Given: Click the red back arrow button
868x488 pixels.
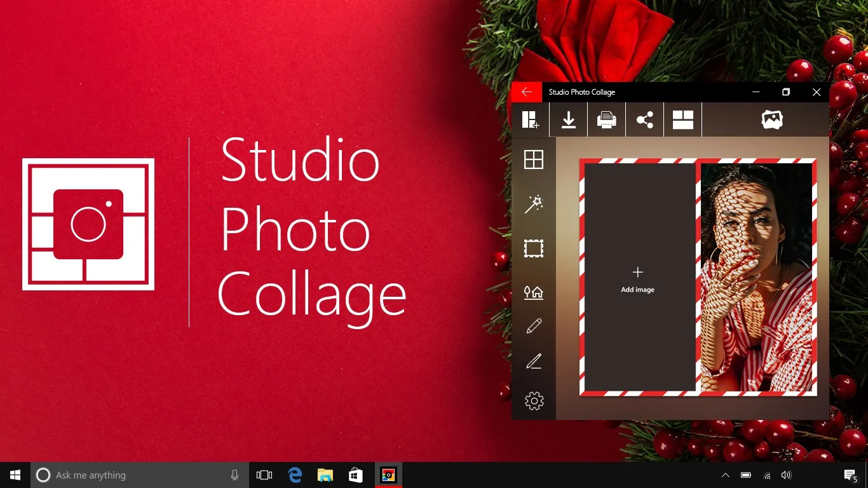Looking at the screenshot, I should [526, 92].
